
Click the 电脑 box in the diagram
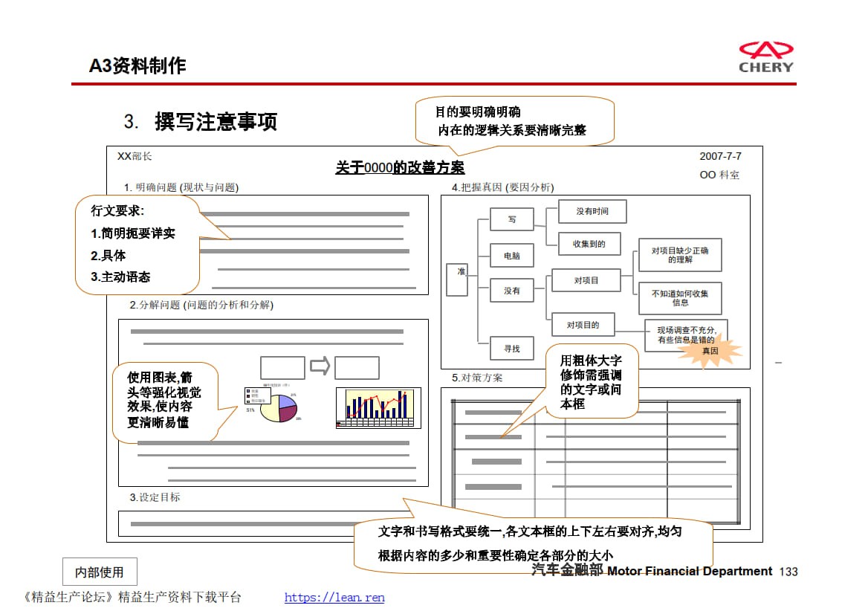tap(512, 256)
